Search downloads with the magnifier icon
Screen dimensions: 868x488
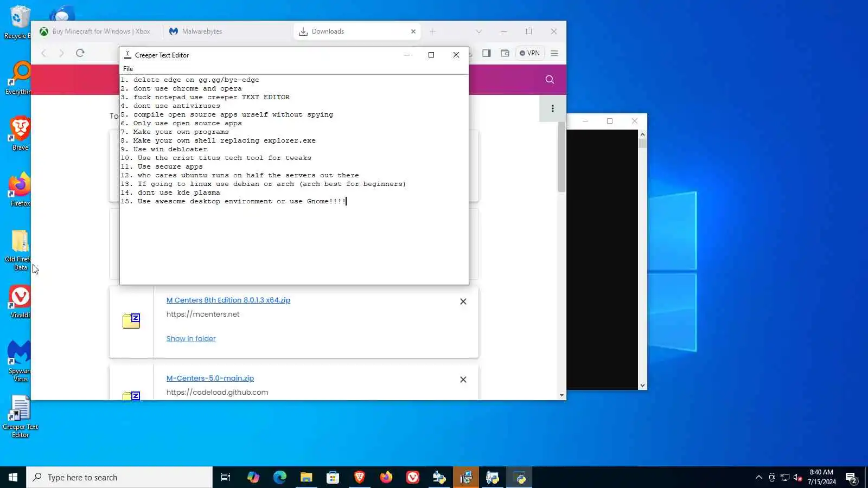[550, 80]
